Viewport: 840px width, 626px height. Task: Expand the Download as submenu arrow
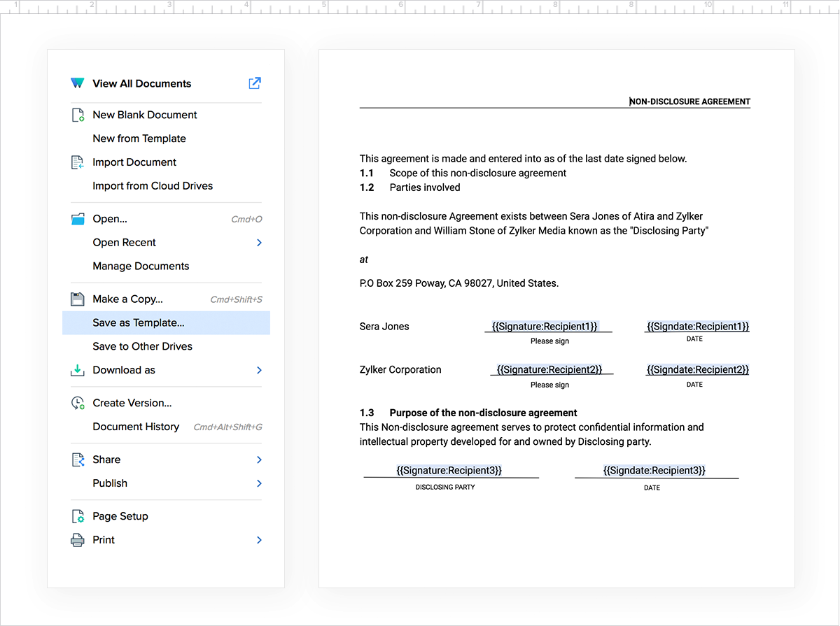click(259, 370)
